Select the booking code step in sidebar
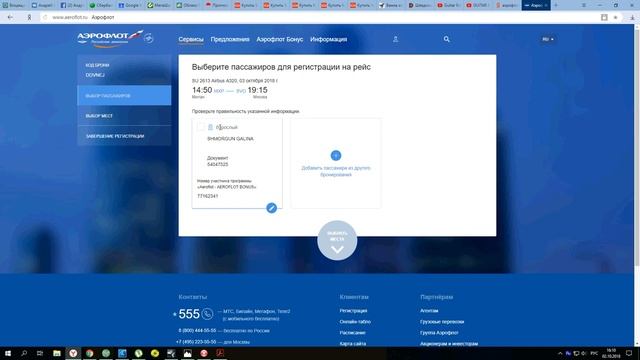Screen dimensions: 640x360 pos(124,70)
